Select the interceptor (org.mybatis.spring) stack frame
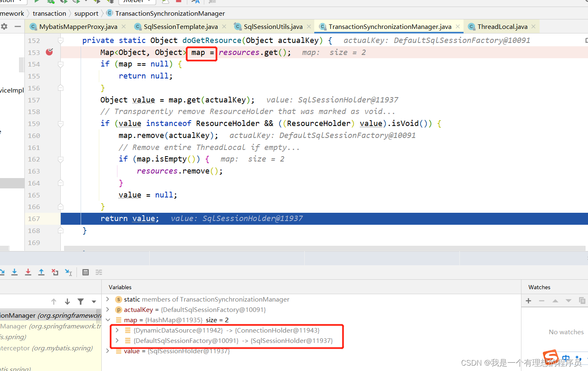 (50, 348)
